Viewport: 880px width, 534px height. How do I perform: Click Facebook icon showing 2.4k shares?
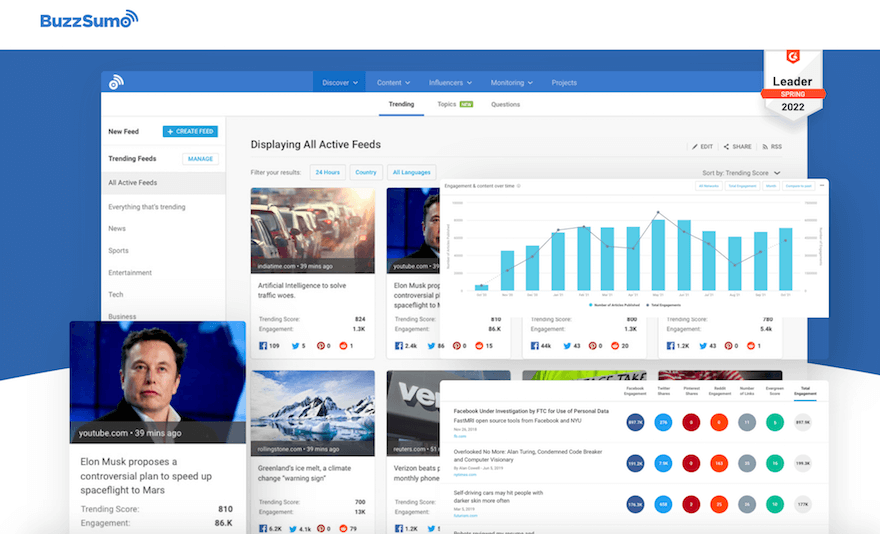[398, 346]
